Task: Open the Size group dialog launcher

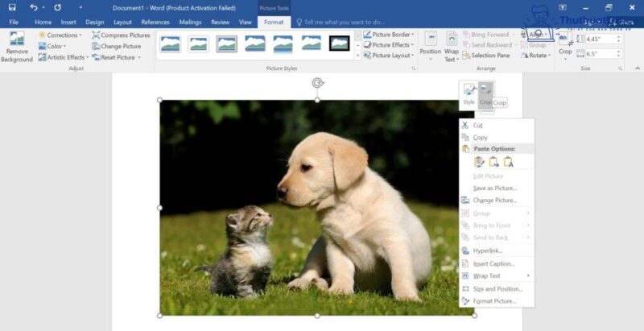Action: 620,68
